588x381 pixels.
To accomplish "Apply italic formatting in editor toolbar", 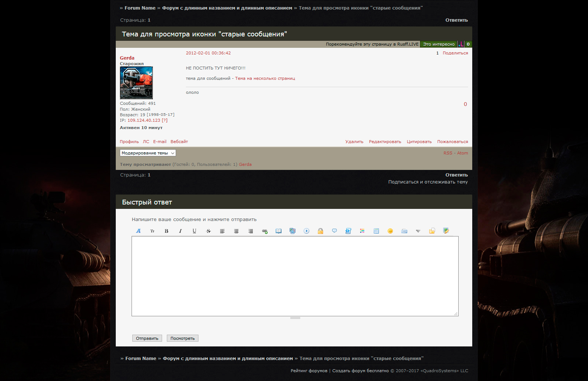I will click(x=180, y=231).
